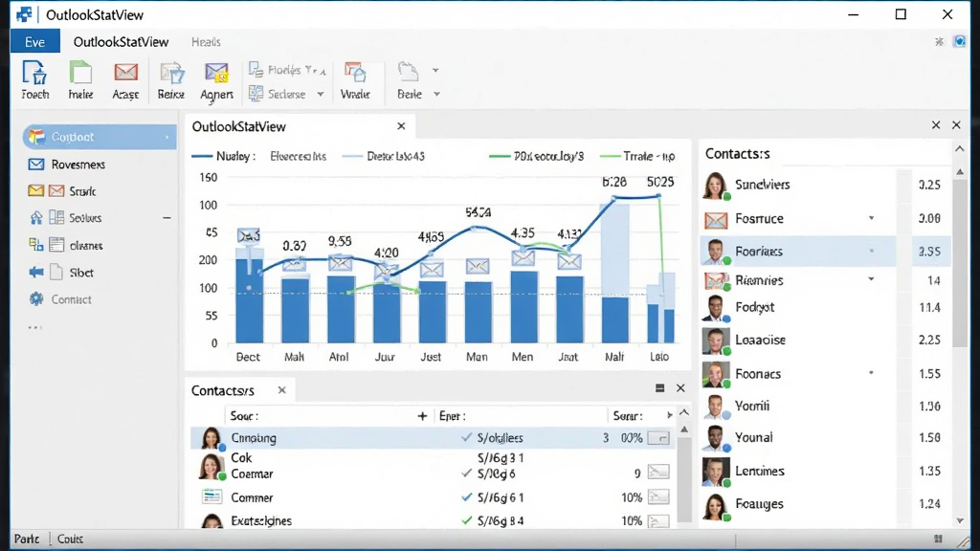980x551 pixels.
Task: Click the thumbnail icon in Conmer row
Action: pos(658,497)
